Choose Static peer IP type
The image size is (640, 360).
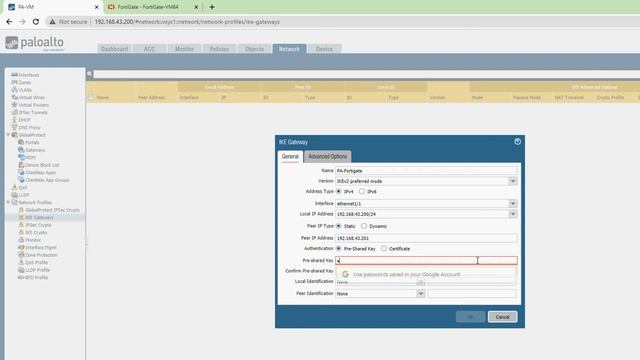[338, 226]
